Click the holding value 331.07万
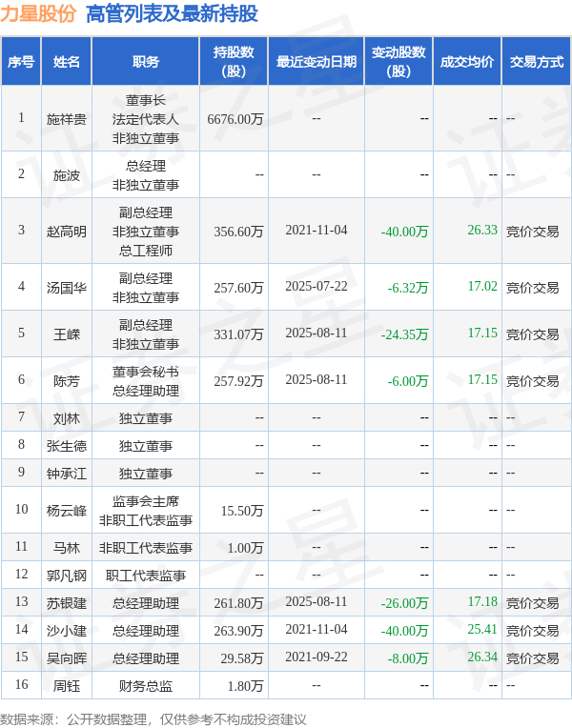This screenshot has height=728, width=572. point(238,334)
